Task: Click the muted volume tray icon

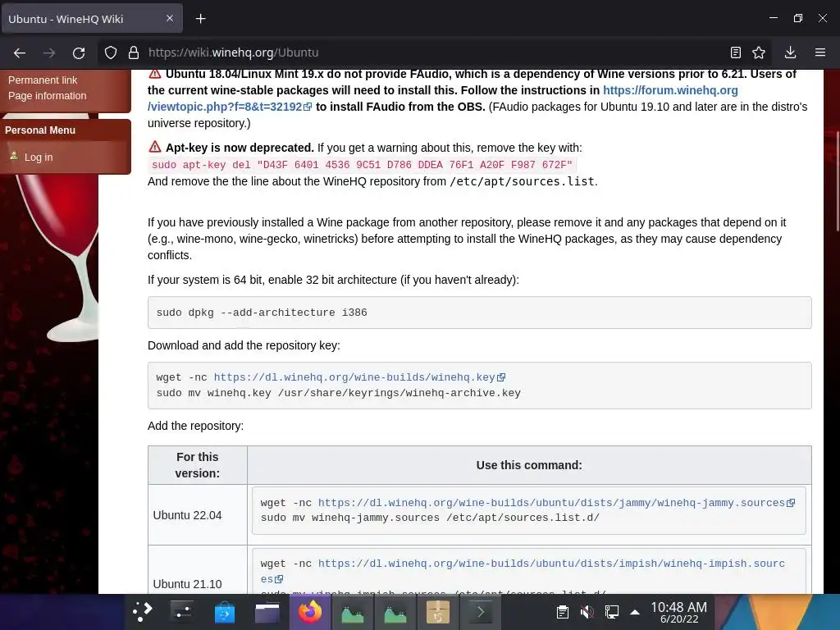Action: (587, 612)
